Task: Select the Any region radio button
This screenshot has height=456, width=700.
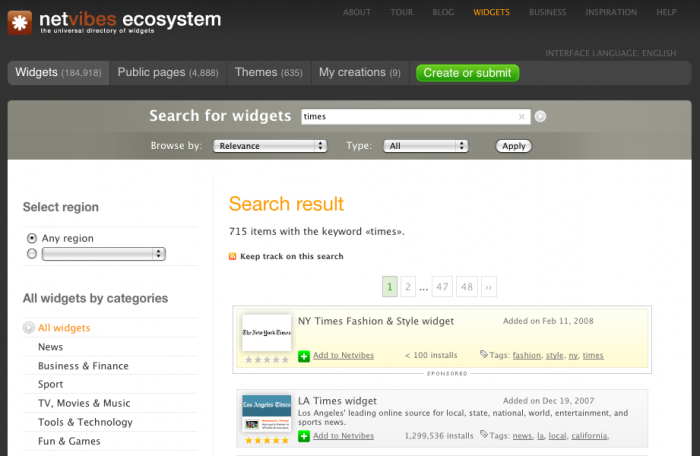Action: 32,238
